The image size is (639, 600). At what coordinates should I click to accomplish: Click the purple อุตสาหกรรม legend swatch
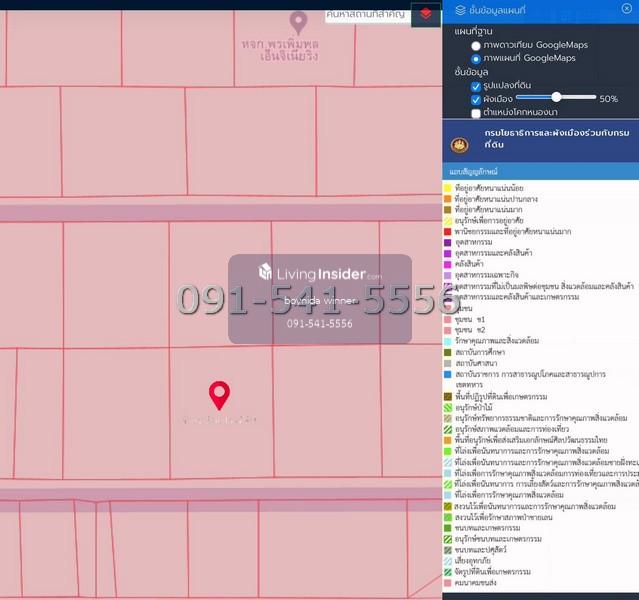(x=448, y=242)
